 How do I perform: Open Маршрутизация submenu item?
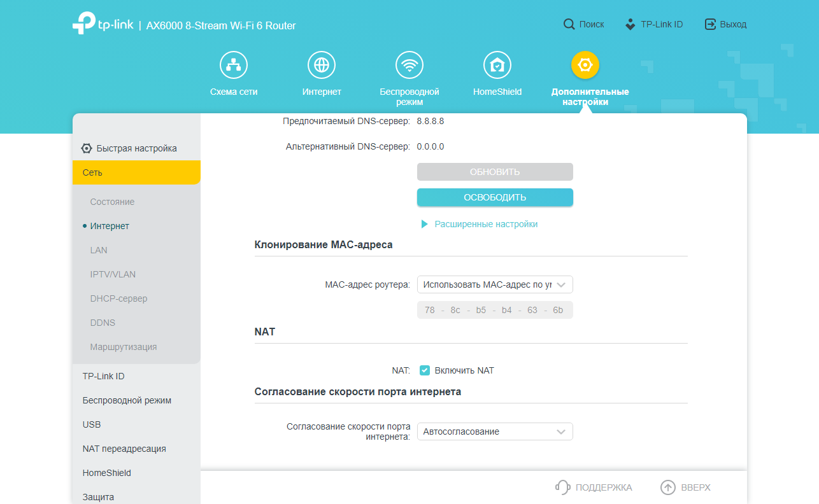[124, 347]
